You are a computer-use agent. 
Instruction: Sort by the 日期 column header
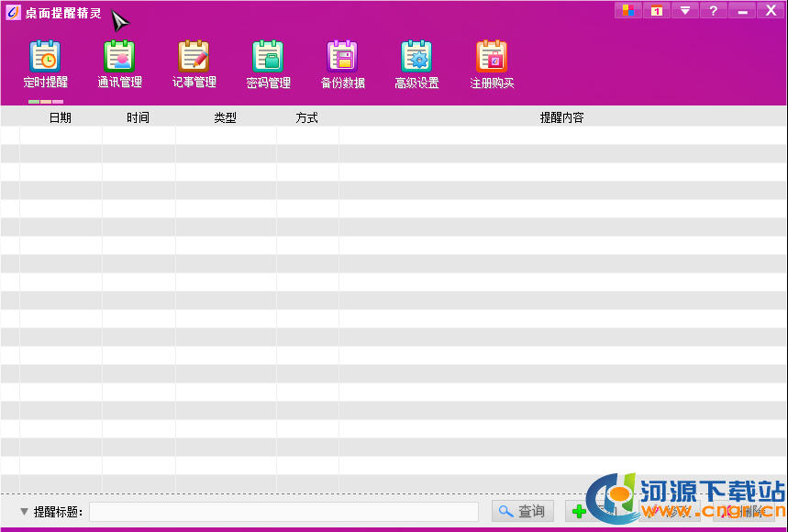pyautogui.click(x=60, y=118)
